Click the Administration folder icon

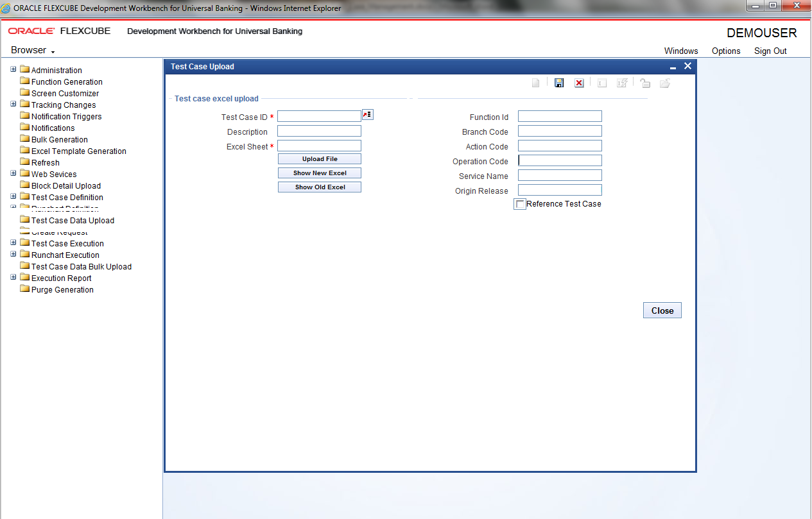tap(25, 69)
